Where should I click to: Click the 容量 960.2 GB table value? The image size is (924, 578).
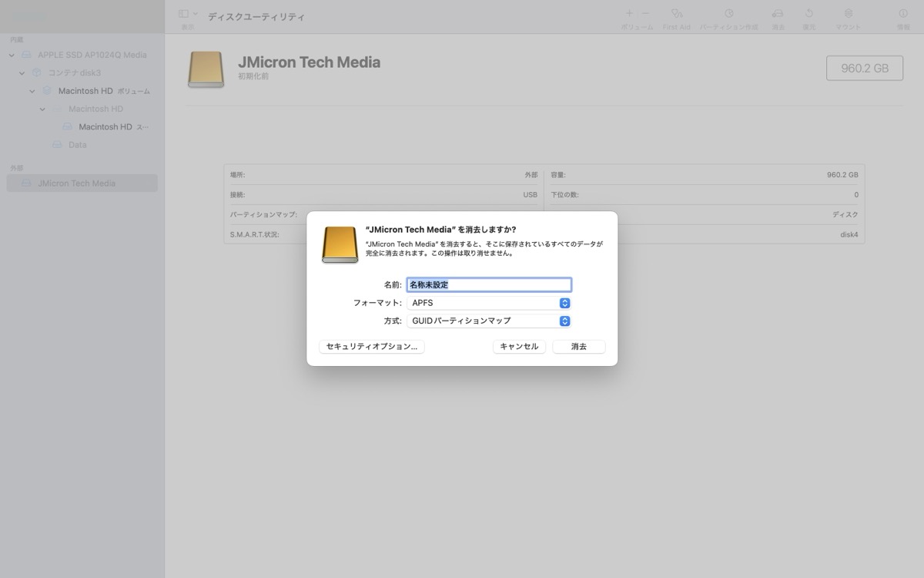pos(842,175)
